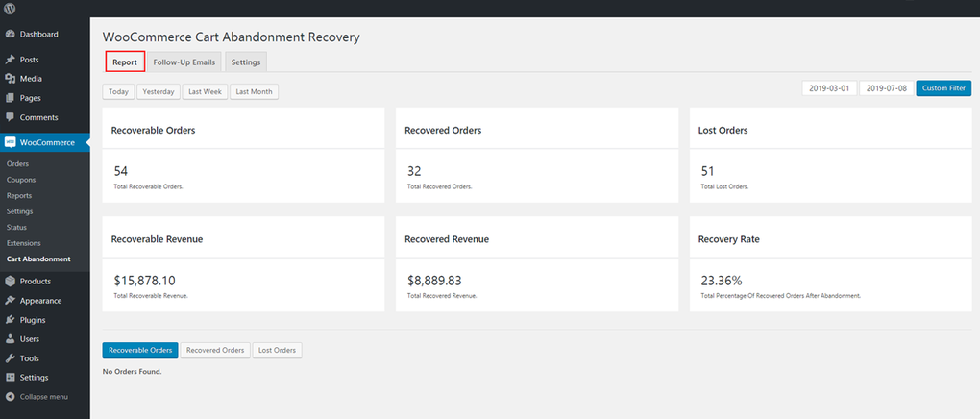Image resolution: width=980 pixels, height=419 pixels.
Task: Switch to Follow-Up Emails tab
Action: tap(184, 62)
